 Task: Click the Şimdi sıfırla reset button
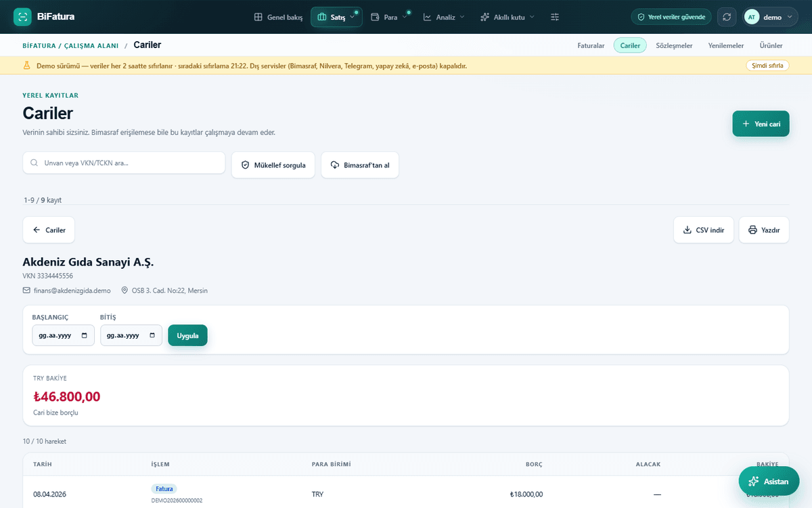point(767,66)
